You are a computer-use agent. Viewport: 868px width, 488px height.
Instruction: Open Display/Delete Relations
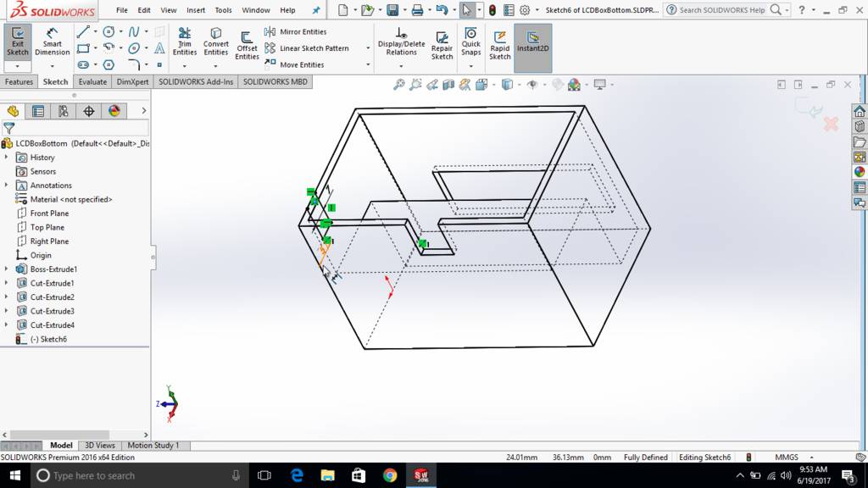pyautogui.click(x=401, y=42)
